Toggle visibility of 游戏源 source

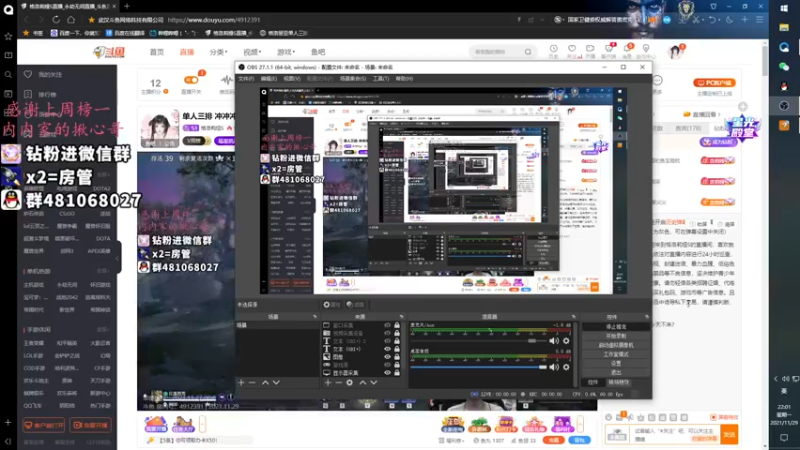coord(387,365)
